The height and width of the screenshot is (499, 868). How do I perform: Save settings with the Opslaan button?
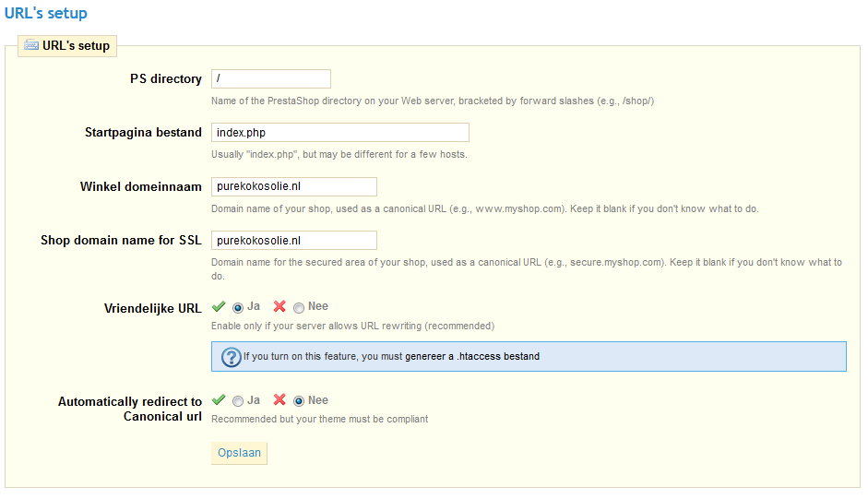point(239,453)
